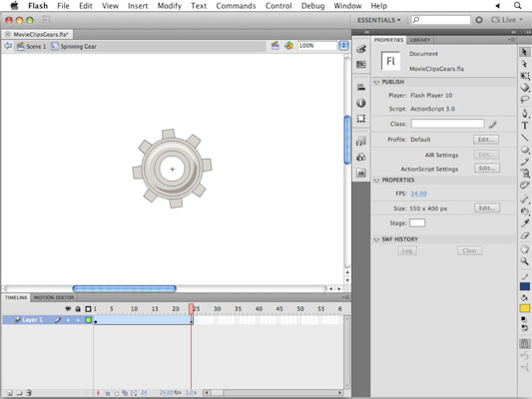Toggle Layer 1 visibility dot
The image size is (532, 399).
pos(68,320)
